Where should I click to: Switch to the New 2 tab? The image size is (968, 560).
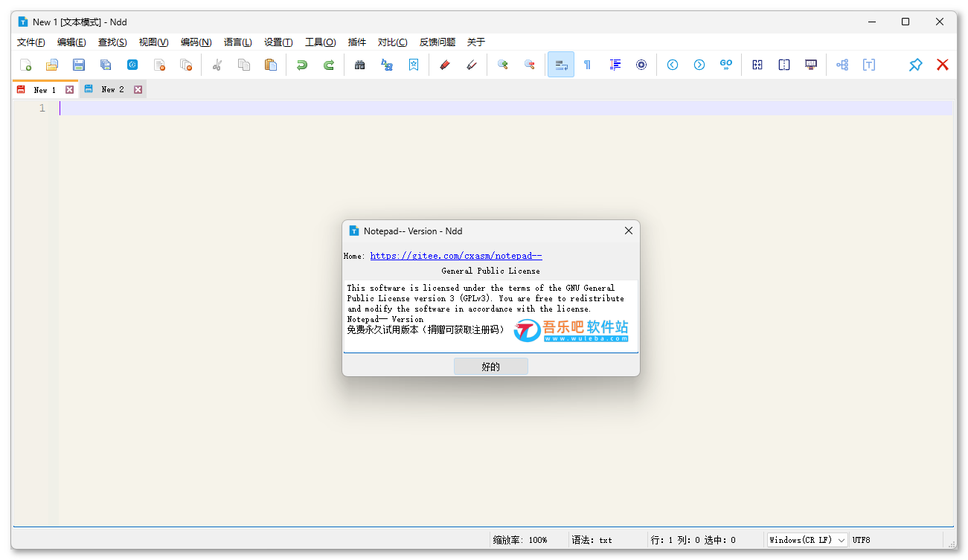pyautogui.click(x=113, y=89)
